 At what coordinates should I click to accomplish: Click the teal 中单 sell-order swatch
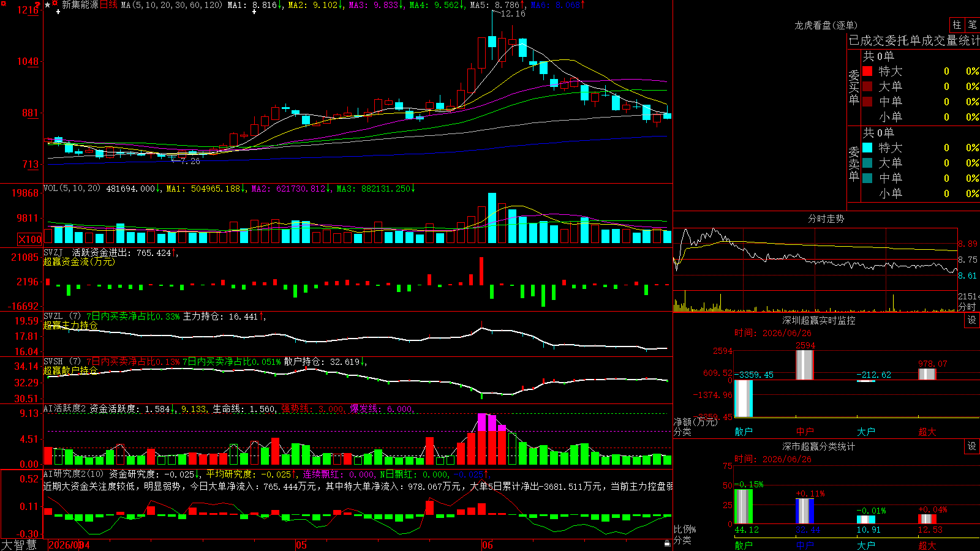[x=867, y=178]
